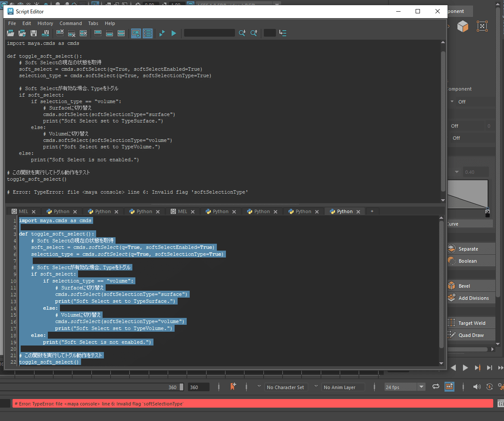504x421 pixels.
Task: Toggle the playback looping icon
Action: click(436, 387)
